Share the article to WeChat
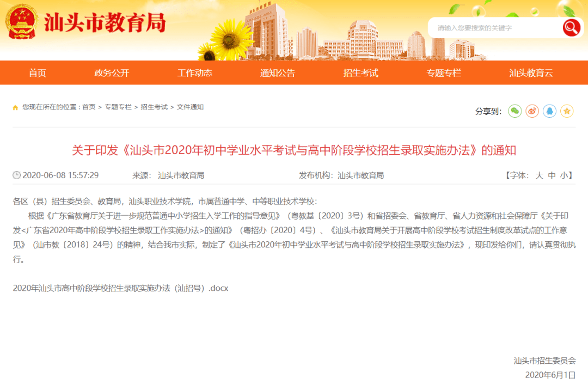The image size is (588, 384). tap(515, 110)
